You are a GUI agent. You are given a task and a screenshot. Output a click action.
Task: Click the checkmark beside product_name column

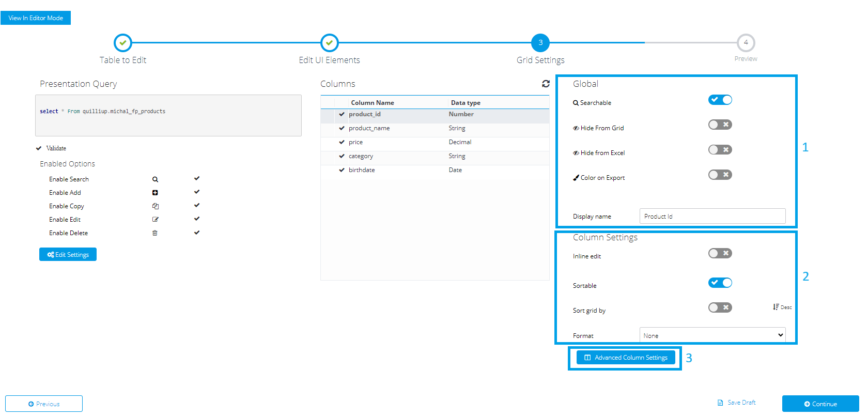(x=342, y=128)
